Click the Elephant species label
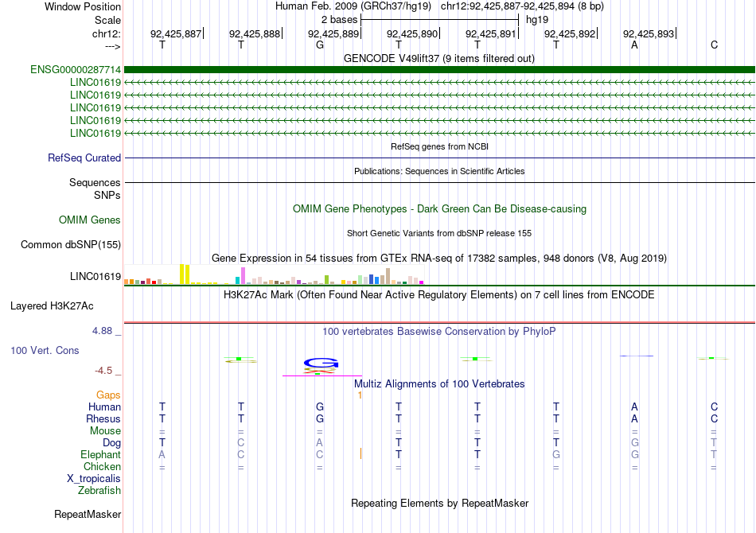 point(100,454)
